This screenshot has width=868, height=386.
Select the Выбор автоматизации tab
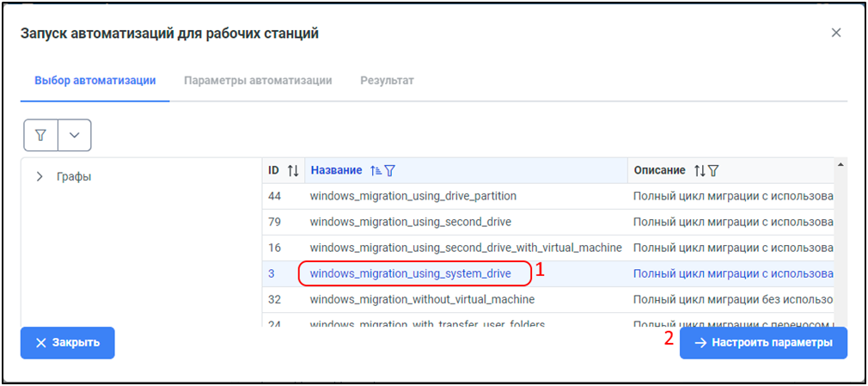pos(95,81)
